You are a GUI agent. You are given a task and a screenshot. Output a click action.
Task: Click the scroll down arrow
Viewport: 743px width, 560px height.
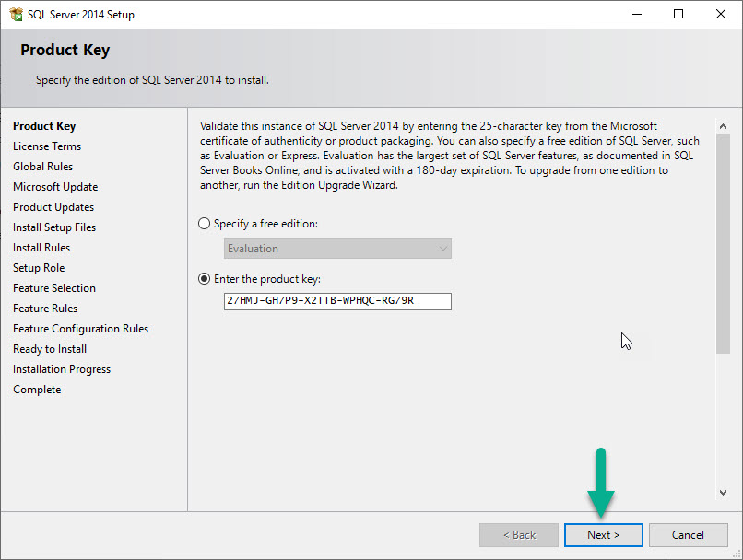pyautogui.click(x=723, y=493)
